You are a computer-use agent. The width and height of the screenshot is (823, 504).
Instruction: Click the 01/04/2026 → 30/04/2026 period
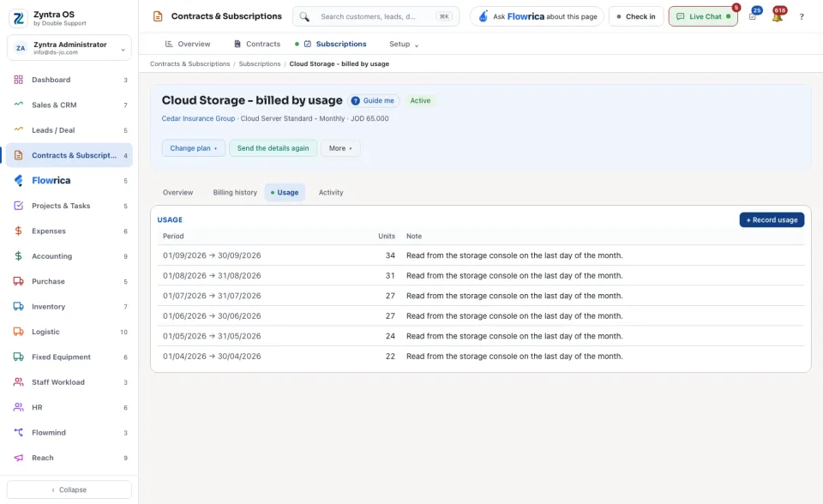pyautogui.click(x=212, y=357)
